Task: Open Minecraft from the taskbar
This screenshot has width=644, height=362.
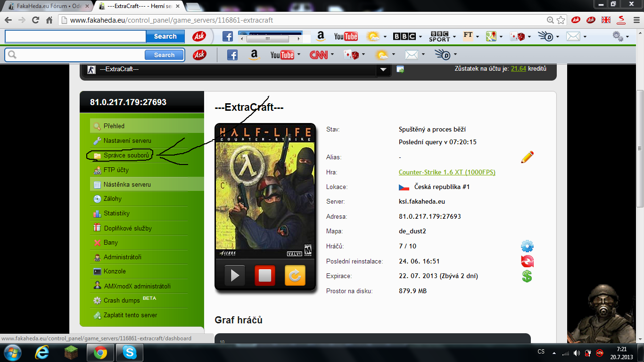Action: 71,353
